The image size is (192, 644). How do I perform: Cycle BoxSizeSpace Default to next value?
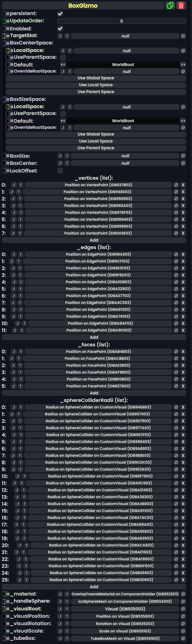[183, 121]
